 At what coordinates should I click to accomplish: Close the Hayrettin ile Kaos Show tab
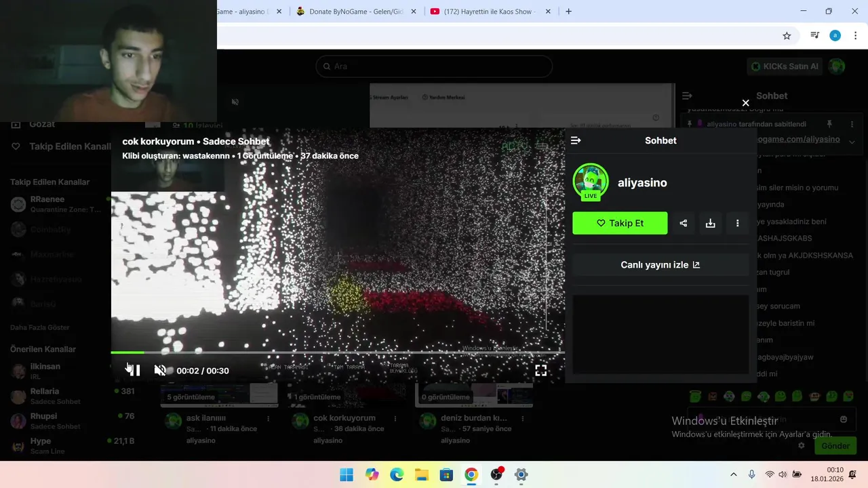(x=548, y=12)
